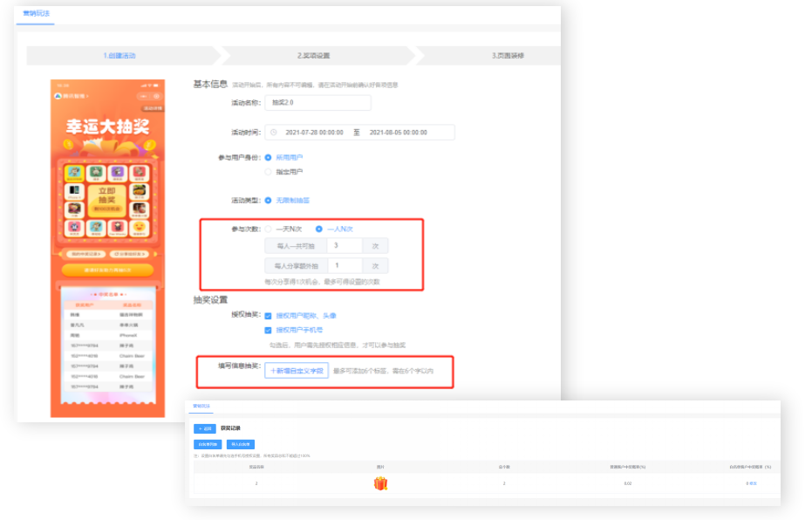Edit the 每人一共可抽 count field showing 3
The height and width of the screenshot is (520, 812).
345,245
